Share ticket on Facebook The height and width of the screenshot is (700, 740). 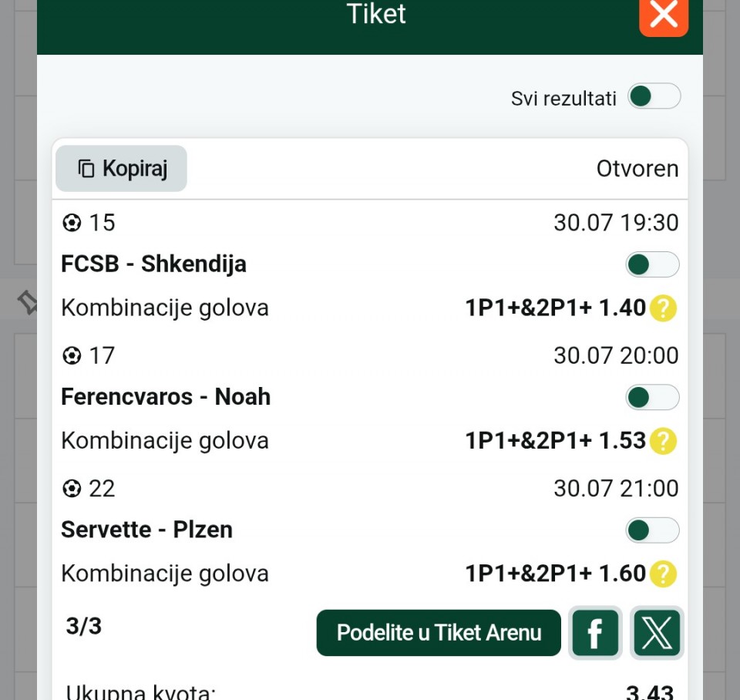[595, 632]
